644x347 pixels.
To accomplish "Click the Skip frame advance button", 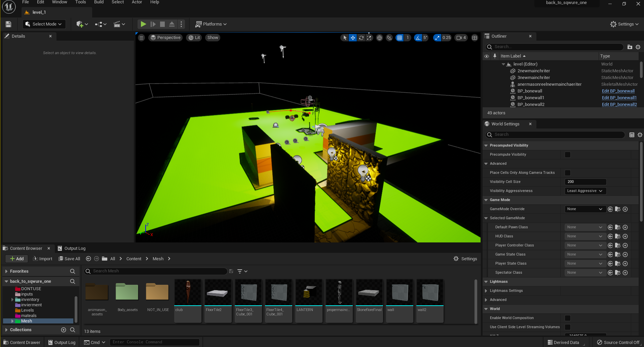I will point(153,24).
